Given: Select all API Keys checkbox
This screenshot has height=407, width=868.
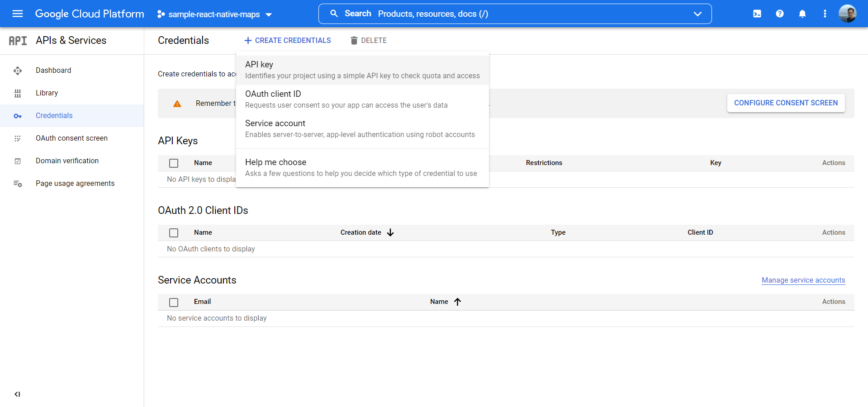Looking at the screenshot, I should pos(174,163).
